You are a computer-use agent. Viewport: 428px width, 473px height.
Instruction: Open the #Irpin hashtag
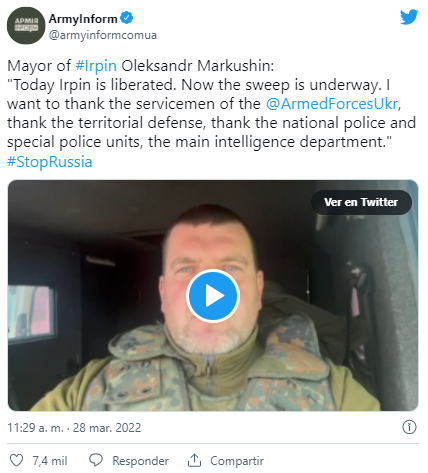(x=96, y=66)
